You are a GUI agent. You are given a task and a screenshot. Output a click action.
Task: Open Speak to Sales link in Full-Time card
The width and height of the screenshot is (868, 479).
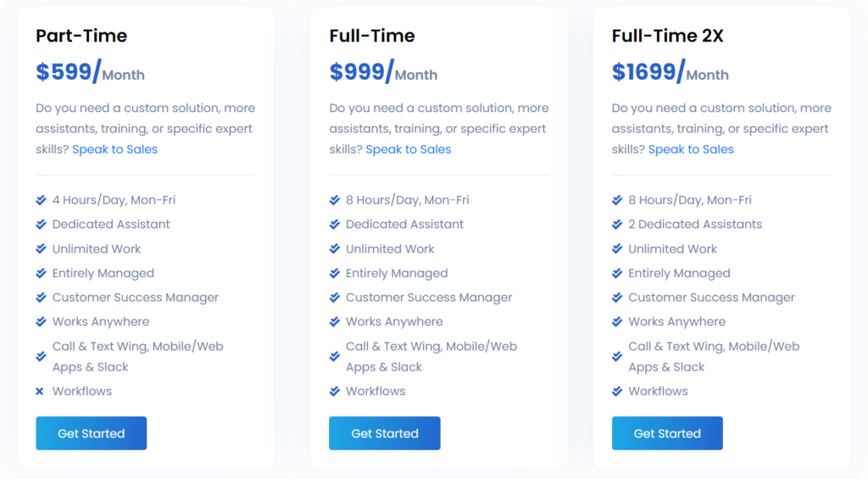point(409,149)
